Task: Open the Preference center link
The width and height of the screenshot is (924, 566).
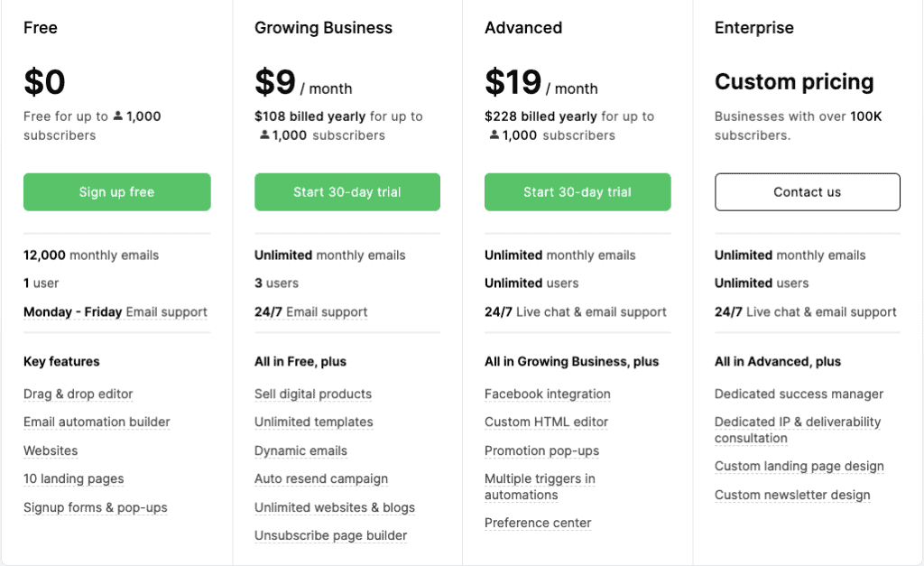Action: pos(538,523)
